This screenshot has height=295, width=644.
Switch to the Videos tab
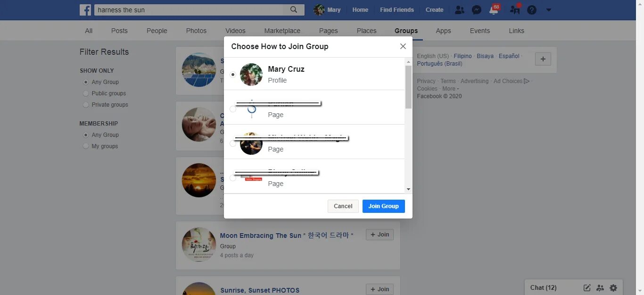point(235,31)
